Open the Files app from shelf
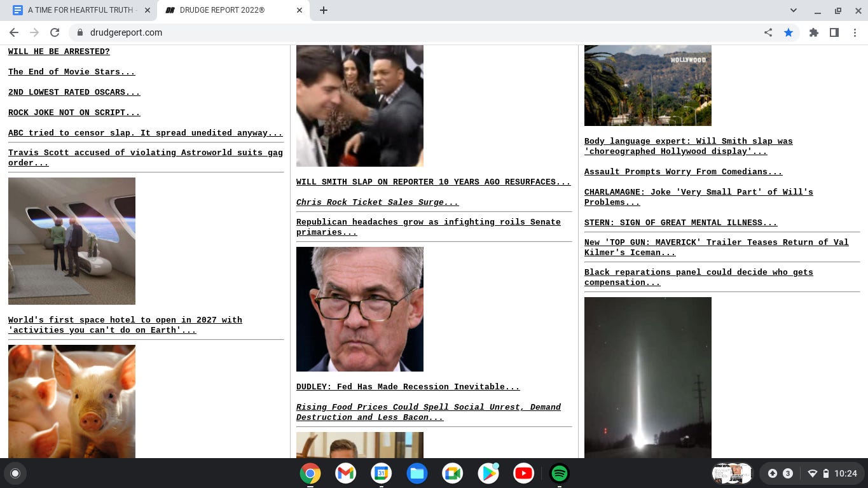Screen dimensions: 868x488 pos(417,473)
